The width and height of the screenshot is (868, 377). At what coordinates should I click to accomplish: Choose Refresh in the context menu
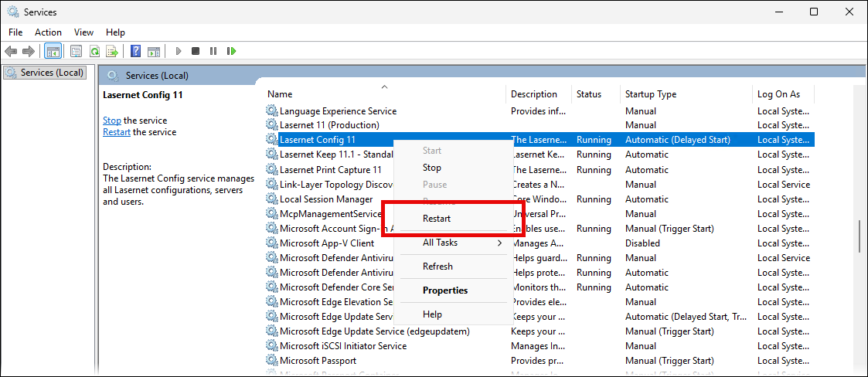click(x=452, y=267)
